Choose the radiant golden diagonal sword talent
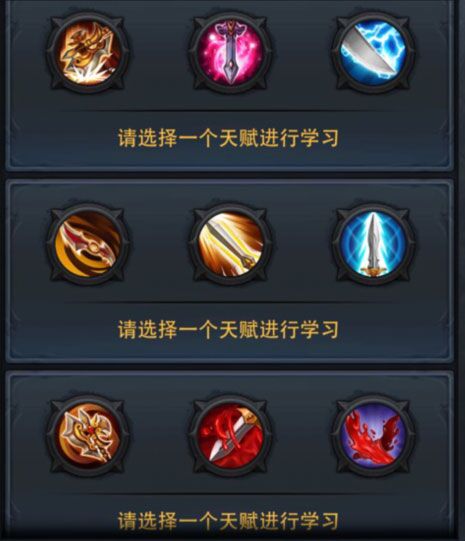This screenshot has width=465, height=541. click(x=230, y=244)
